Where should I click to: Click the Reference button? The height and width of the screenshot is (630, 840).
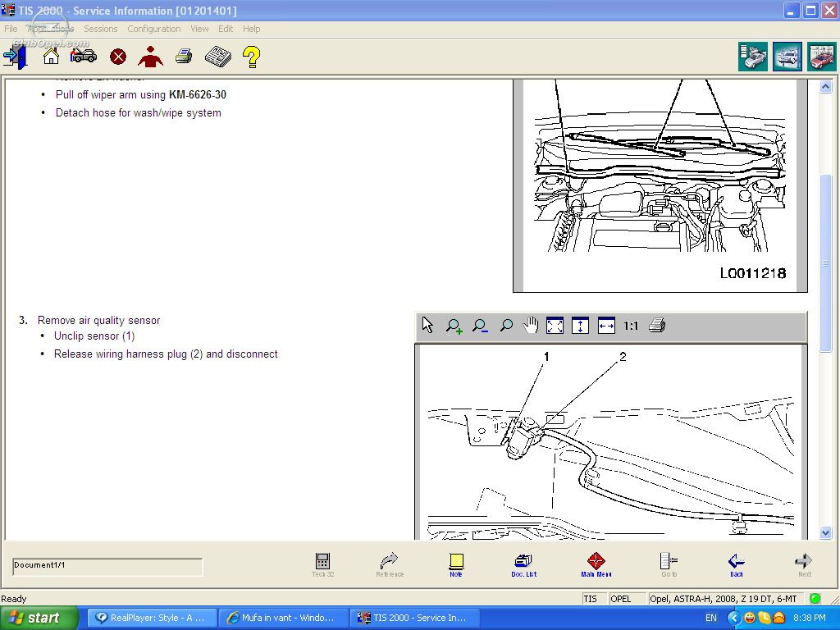[390, 564]
